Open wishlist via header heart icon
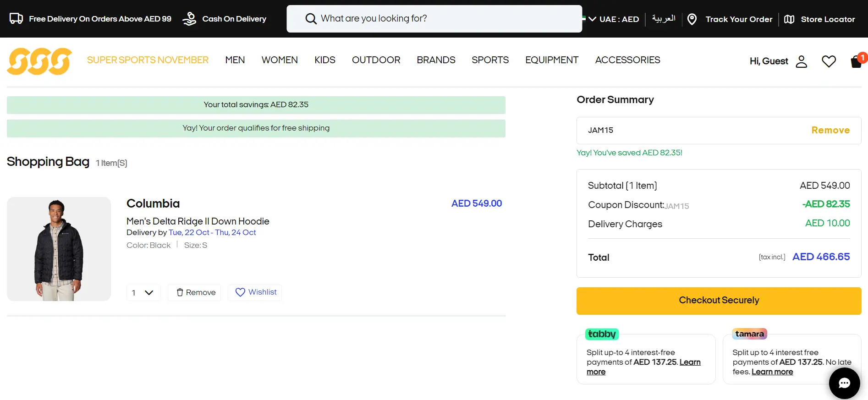868x400 pixels. point(829,61)
